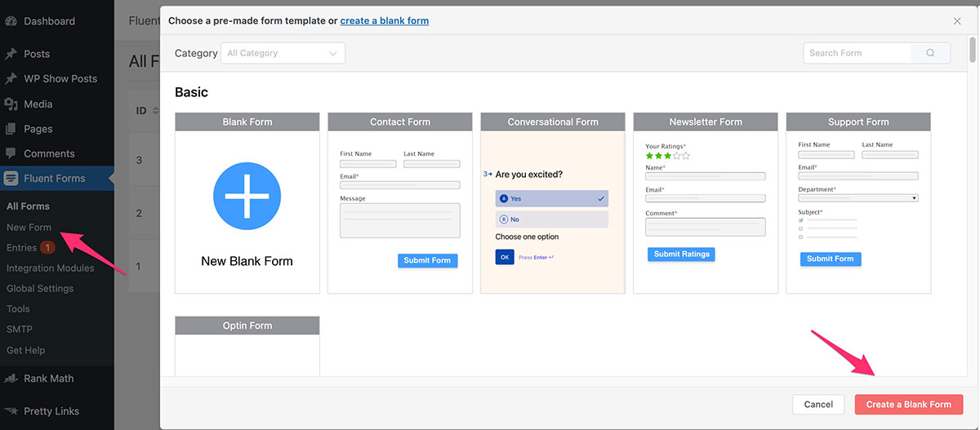Open Tools submenu item

click(18, 308)
